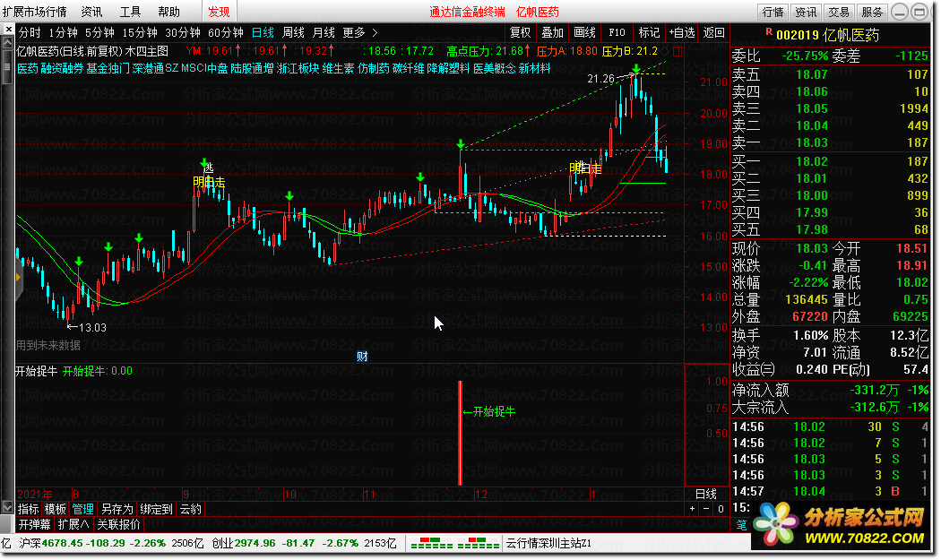
Task: Click the 002019 亿帆医药 stock title
Action: [x=827, y=35]
